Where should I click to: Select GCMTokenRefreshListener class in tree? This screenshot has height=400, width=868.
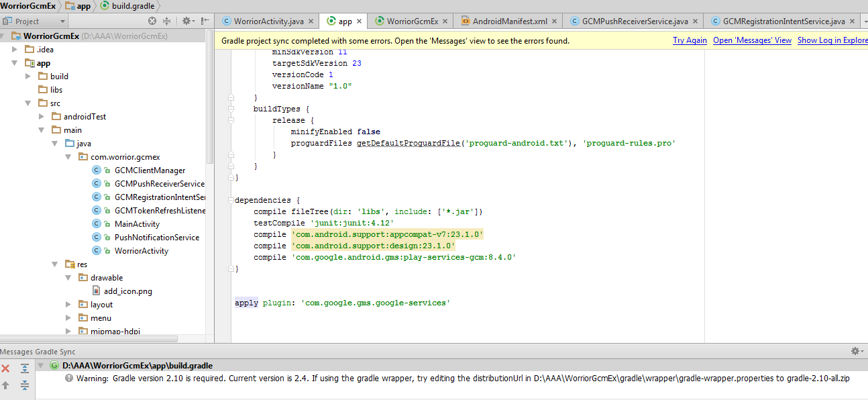[x=160, y=210]
